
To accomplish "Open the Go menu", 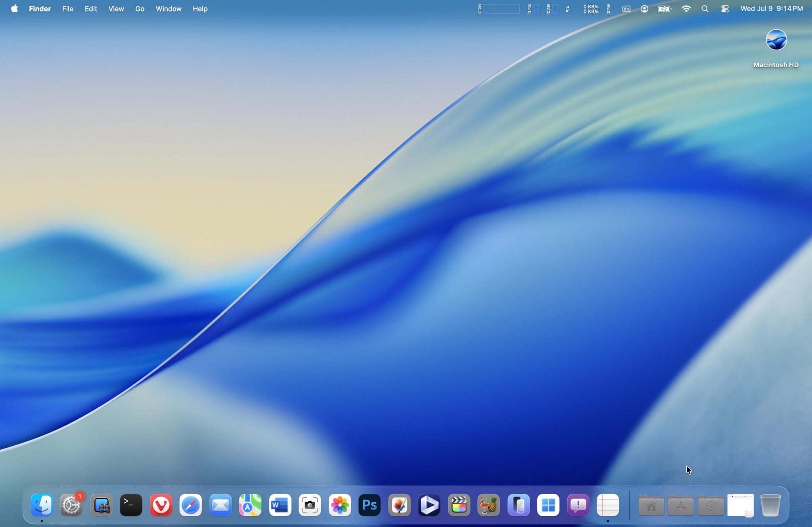I will point(140,9).
